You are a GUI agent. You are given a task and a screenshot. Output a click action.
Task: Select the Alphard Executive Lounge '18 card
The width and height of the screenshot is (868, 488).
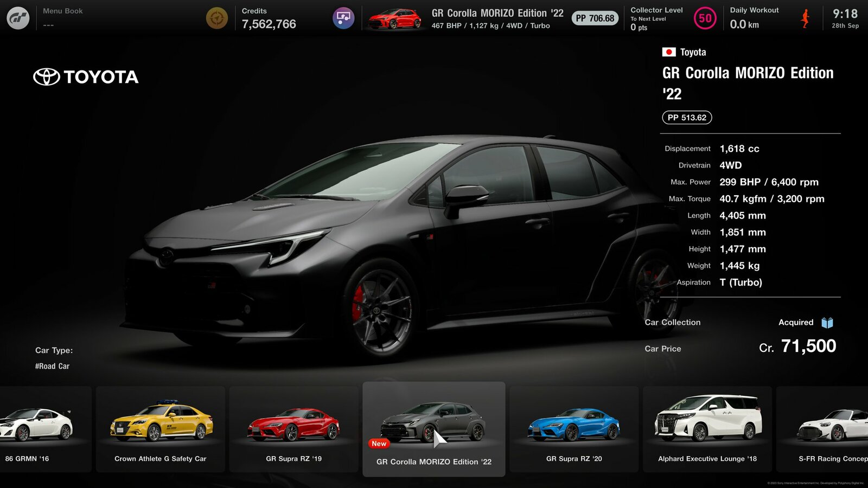pos(707,429)
